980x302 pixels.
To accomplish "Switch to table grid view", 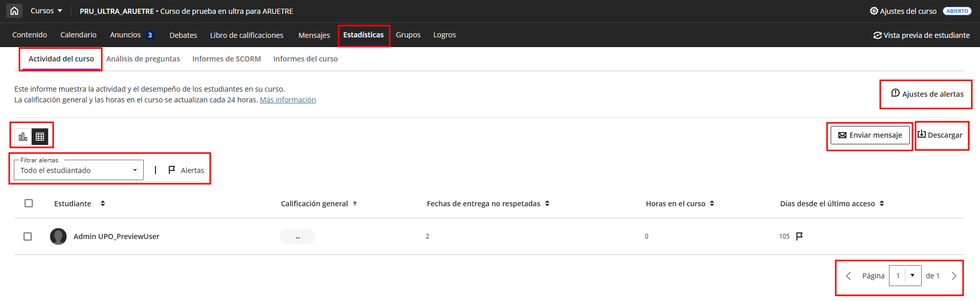I will [x=40, y=137].
